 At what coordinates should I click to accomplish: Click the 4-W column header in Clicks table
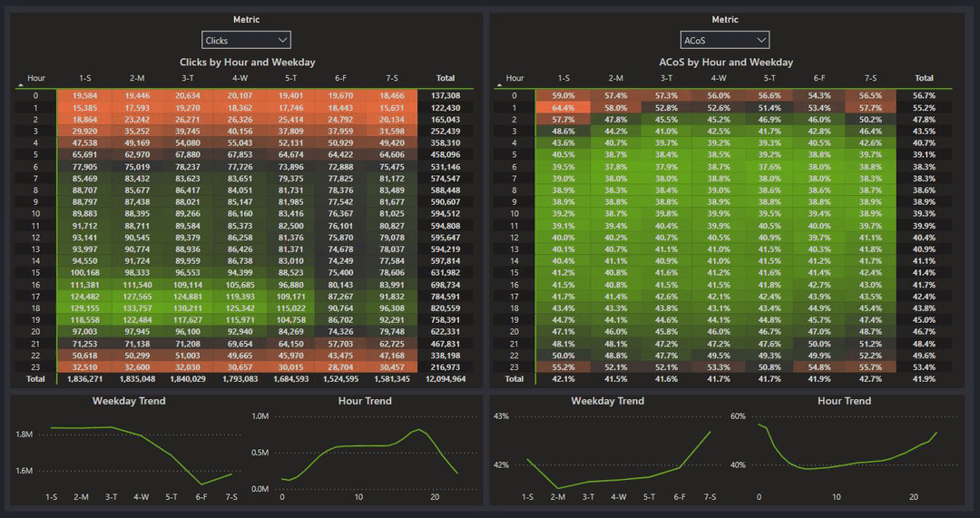tap(240, 78)
